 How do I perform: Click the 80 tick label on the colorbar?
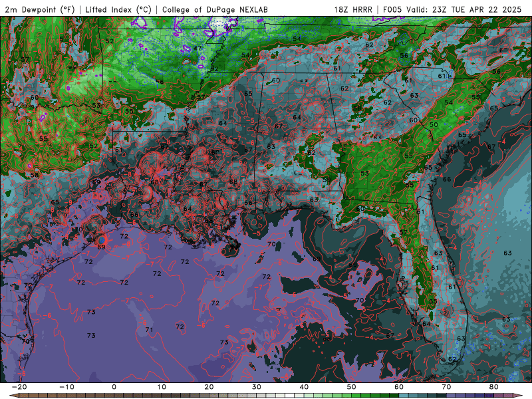494,387
